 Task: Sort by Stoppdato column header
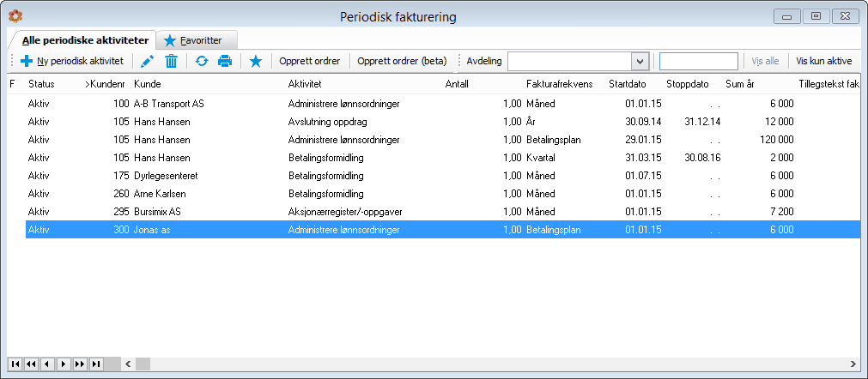[688, 84]
